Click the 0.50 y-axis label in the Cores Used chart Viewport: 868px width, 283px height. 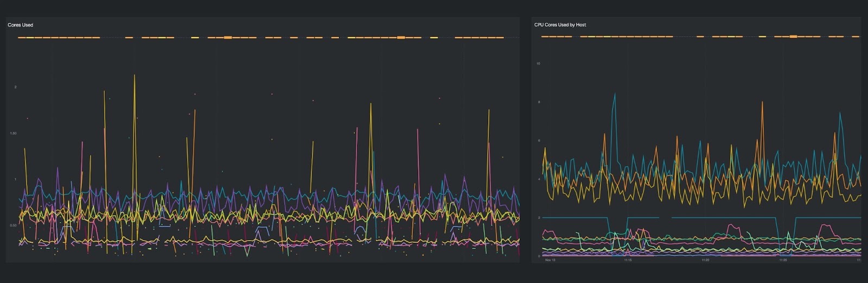point(13,225)
